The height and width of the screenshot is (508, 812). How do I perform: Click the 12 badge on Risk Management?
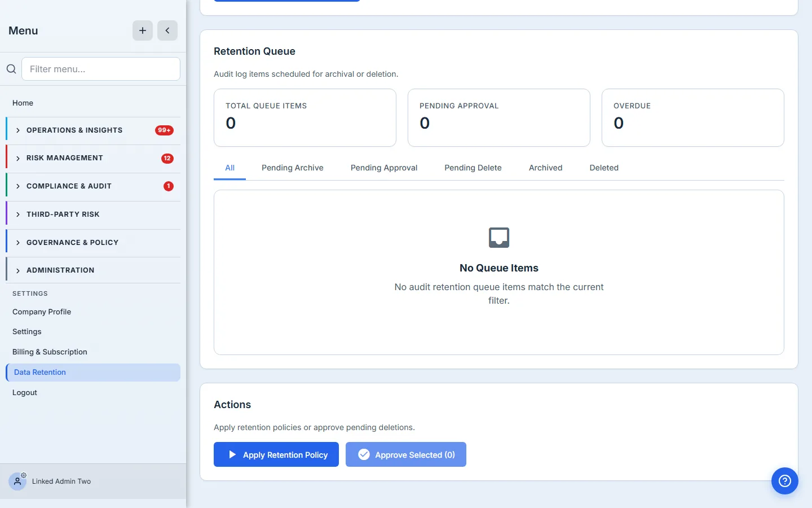coord(167,159)
